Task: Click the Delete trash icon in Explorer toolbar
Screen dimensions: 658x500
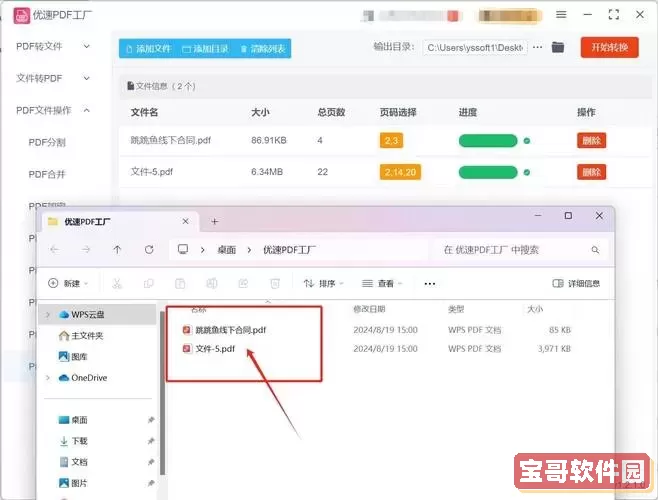Action: point(275,284)
